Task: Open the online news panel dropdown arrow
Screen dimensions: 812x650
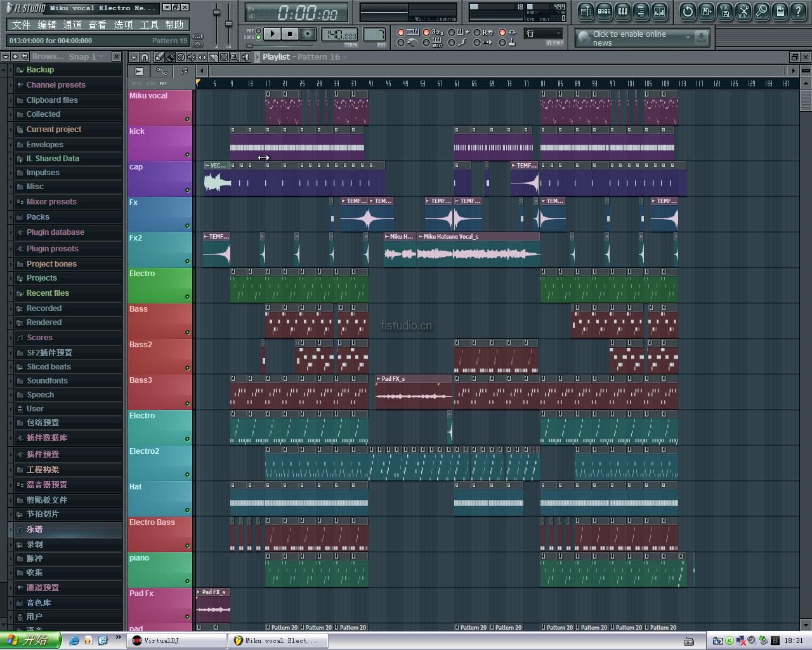Action: (688, 37)
